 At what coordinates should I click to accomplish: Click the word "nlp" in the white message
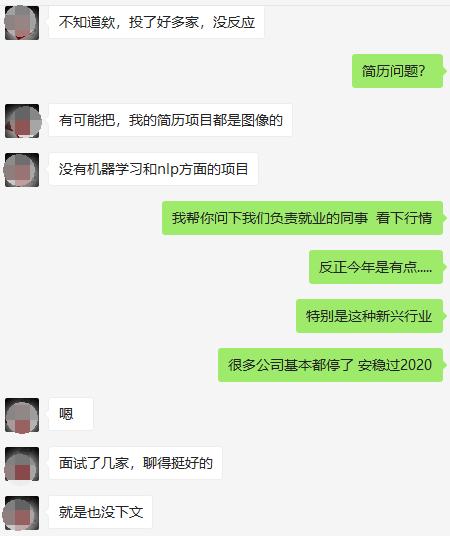[168, 170]
